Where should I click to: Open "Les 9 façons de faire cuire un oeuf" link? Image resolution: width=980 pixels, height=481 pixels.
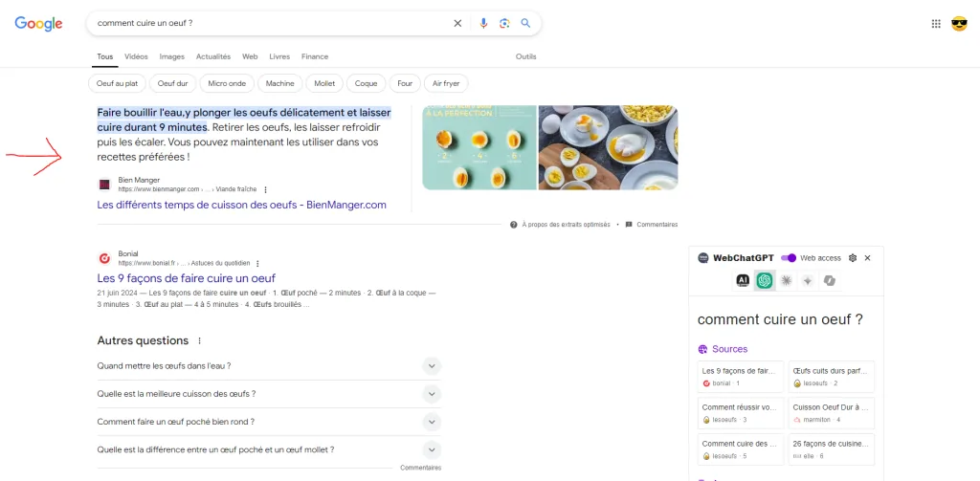click(187, 278)
